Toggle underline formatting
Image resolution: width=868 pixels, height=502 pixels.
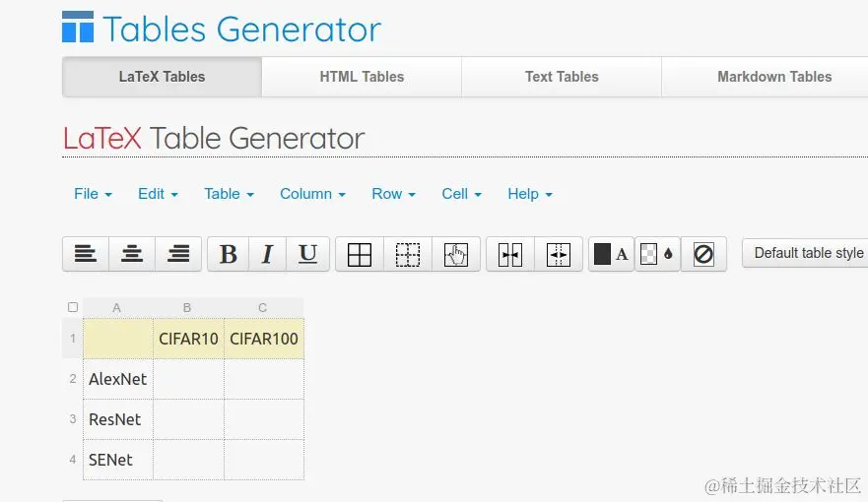pos(307,254)
